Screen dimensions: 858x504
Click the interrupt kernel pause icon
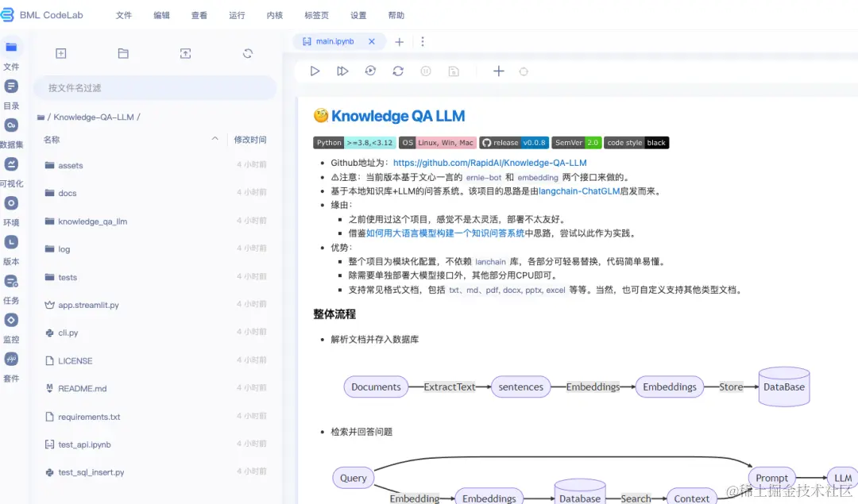click(426, 71)
